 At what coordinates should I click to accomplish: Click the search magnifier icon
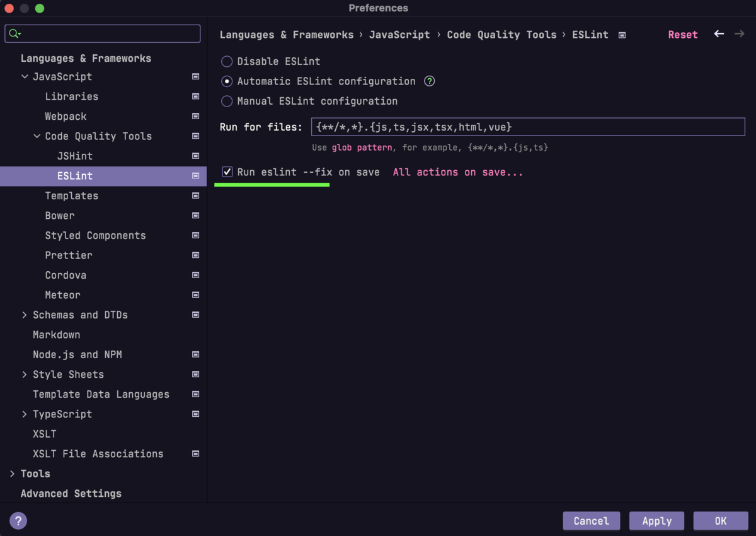(15, 33)
